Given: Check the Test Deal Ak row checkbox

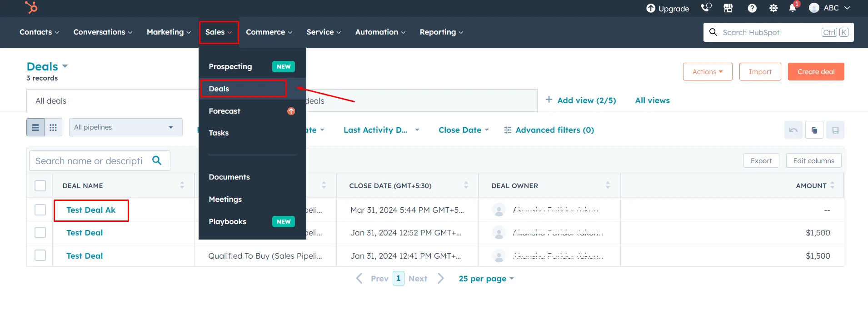Looking at the screenshot, I should pos(40,210).
